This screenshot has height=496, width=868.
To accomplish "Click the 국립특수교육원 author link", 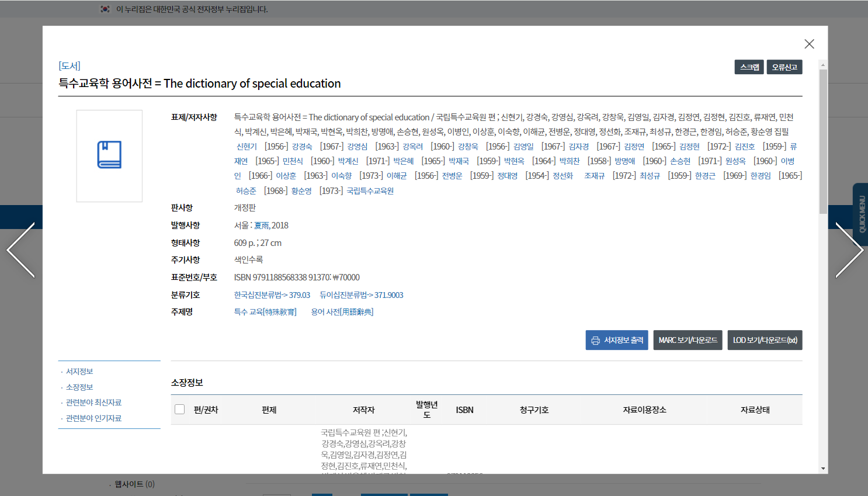I will pos(370,191).
